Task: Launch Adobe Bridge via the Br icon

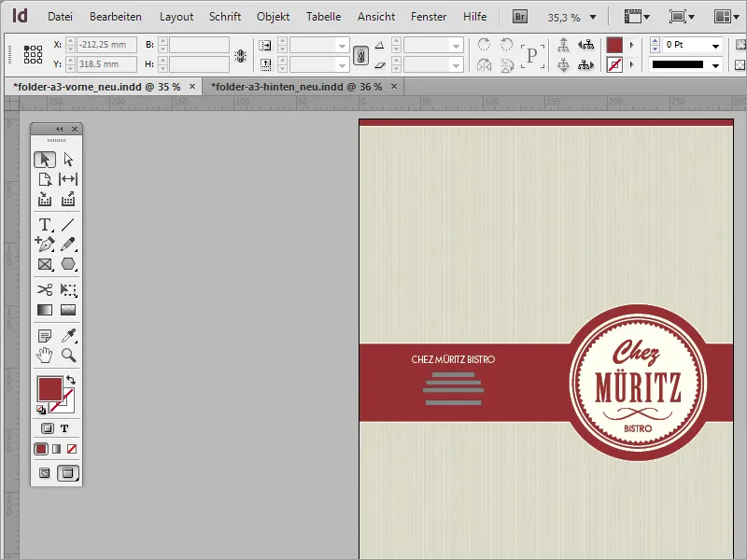Action: coord(520,16)
